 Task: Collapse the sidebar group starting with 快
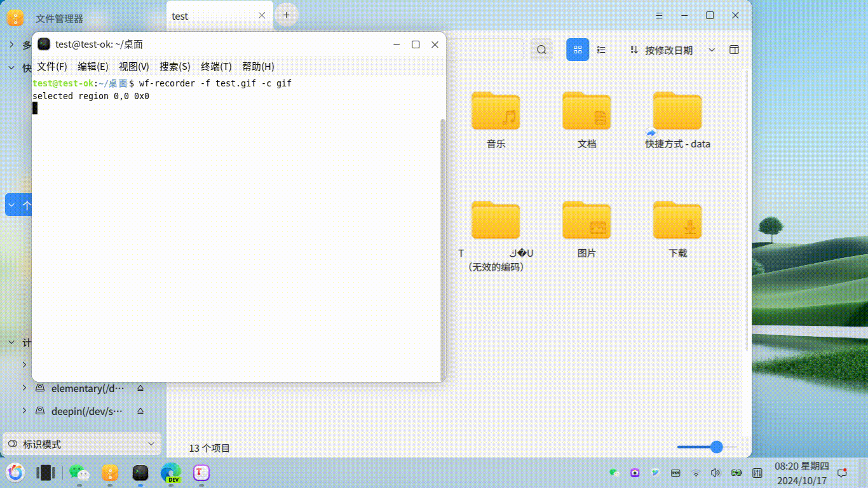11,67
